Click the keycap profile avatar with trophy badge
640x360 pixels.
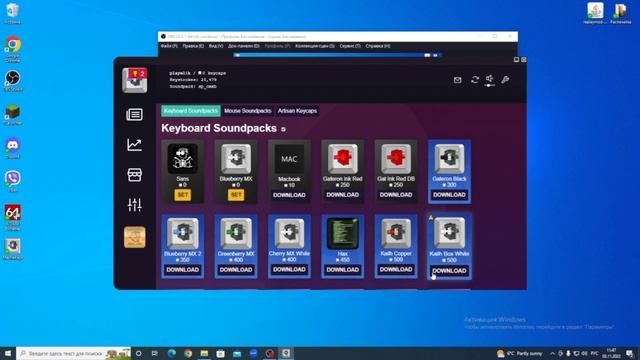135,80
